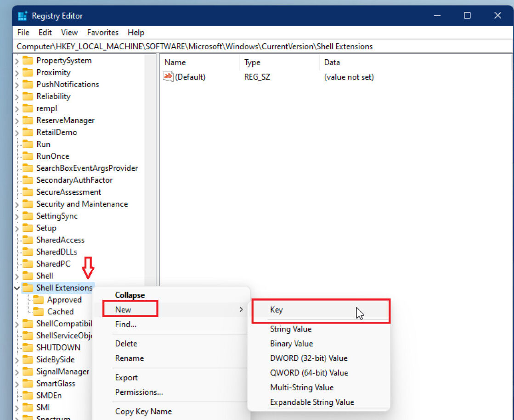514x420 pixels.
Task: Click Permissions... in the context menu
Action: coord(139,392)
